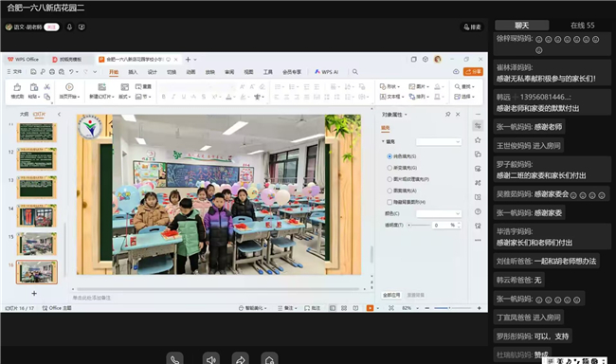Click the 当页开始 slideshow play icon
Image resolution: width=616 pixels, height=364 pixels.
[69, 87]
